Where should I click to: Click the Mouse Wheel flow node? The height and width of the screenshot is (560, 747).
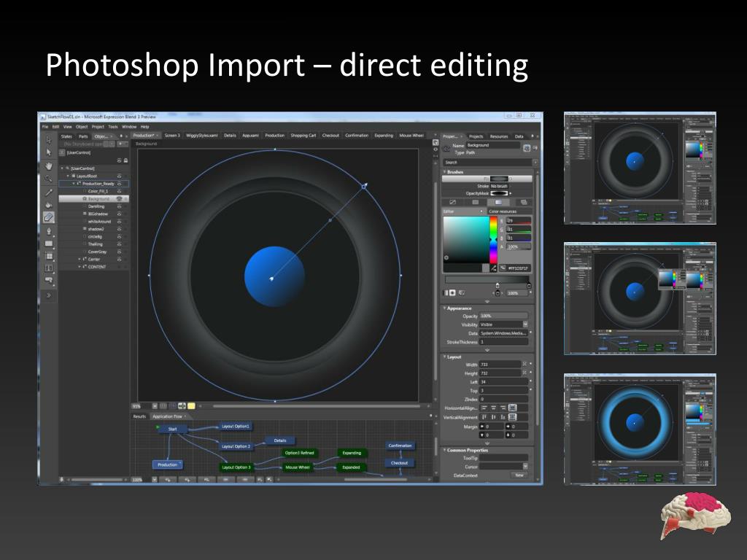coord(298,467)
